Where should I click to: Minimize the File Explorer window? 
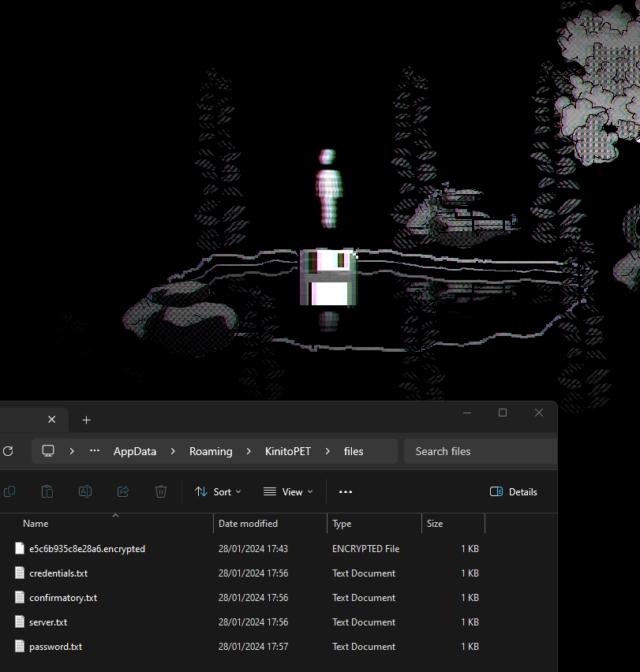pos(467,413)
